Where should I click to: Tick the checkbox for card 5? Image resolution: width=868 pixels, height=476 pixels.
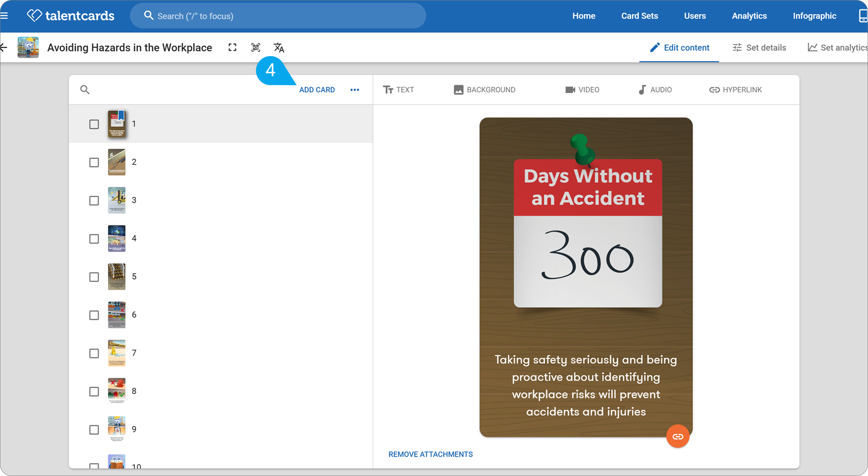pyautogui.click(x=94, y=277)
